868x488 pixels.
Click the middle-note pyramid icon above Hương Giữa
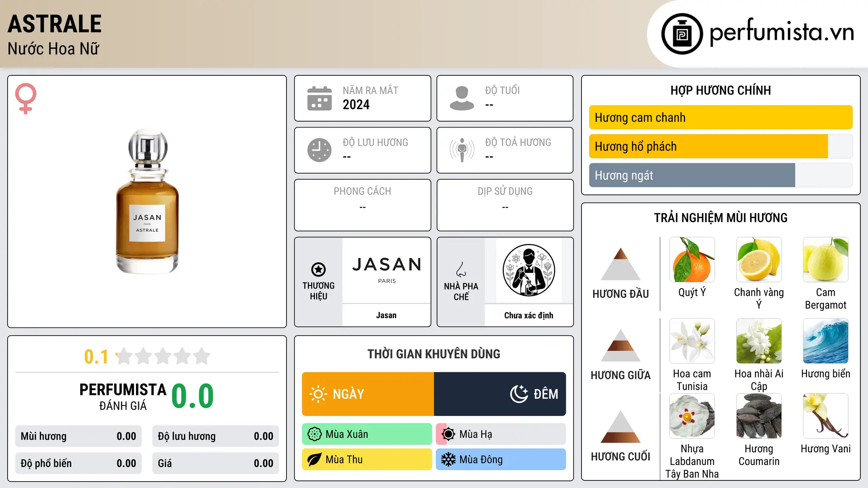coord(620,345)
